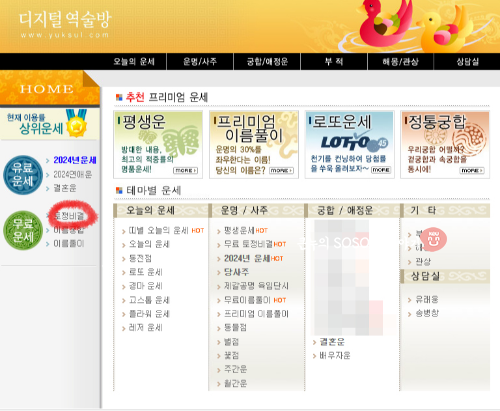Open 동물점 link
Image resolution: width=500 pixels, height=411 pixels.
(x=235, y=328)
